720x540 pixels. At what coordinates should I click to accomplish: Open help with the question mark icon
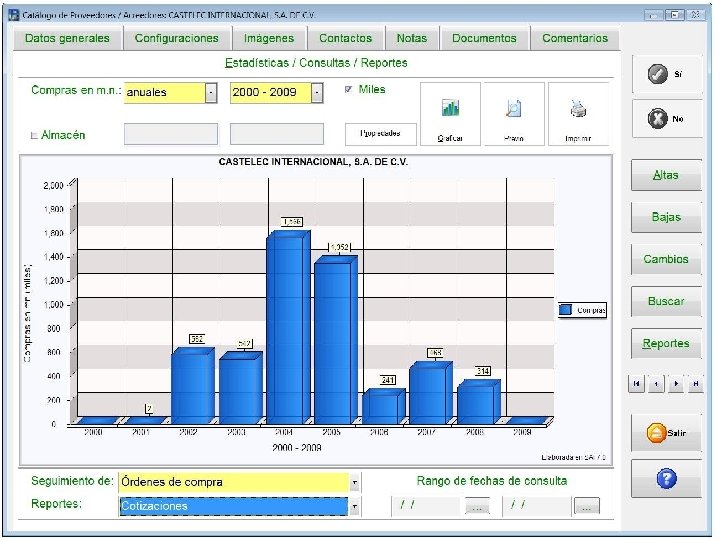point(666,479)
